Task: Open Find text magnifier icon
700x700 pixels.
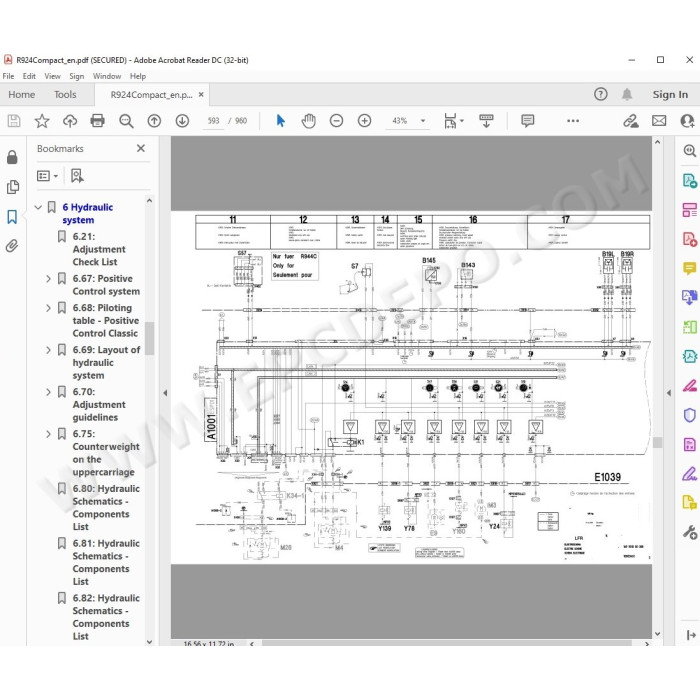Action: pyautogui.click(x=126, y=121)
